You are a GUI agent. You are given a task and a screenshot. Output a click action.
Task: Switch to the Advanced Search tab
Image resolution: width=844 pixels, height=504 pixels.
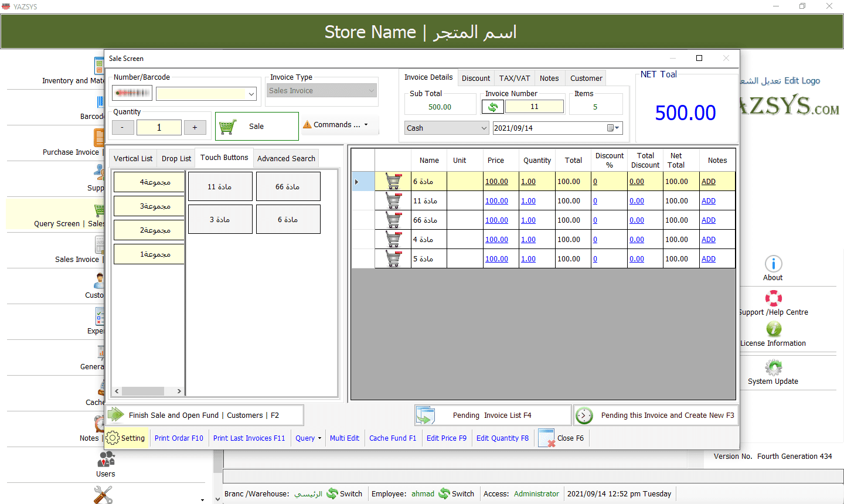click(286, 158)
